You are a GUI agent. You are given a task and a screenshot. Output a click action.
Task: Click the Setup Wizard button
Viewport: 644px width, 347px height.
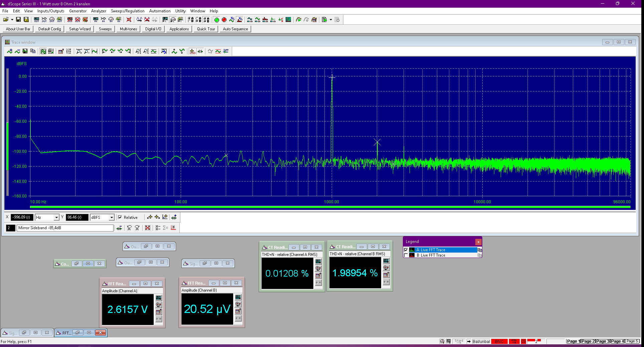pos(80,29)
